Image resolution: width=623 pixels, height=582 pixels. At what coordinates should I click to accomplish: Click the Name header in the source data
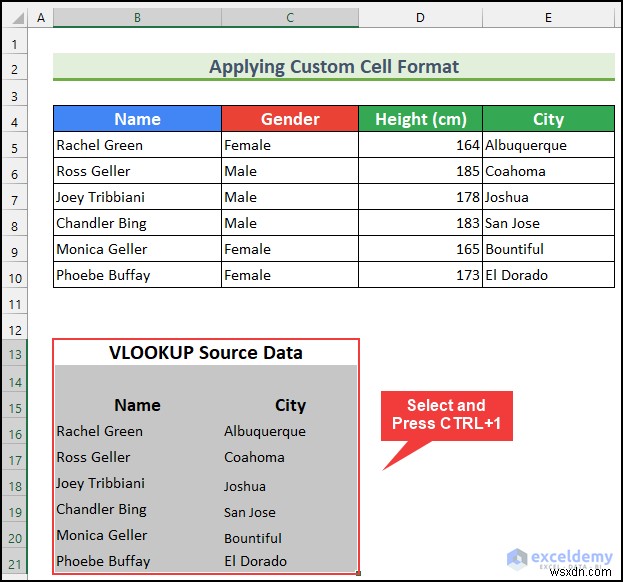(x=137, y=405)
